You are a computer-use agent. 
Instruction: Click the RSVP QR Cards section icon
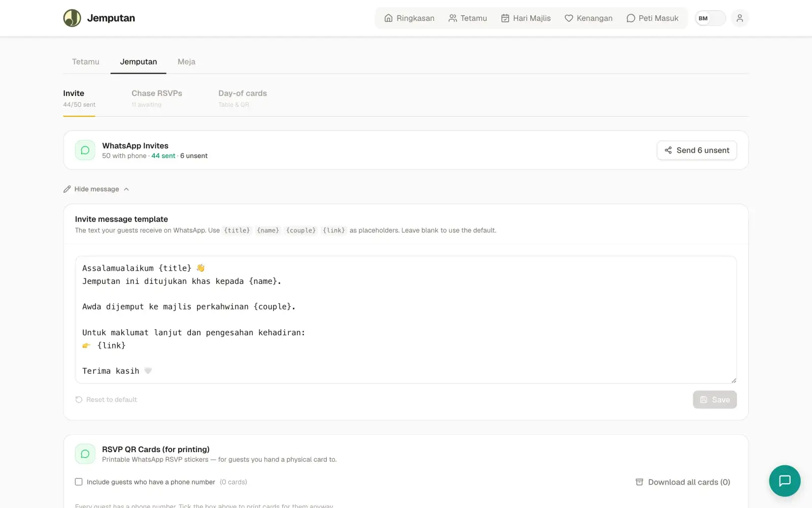click(85, 454)
